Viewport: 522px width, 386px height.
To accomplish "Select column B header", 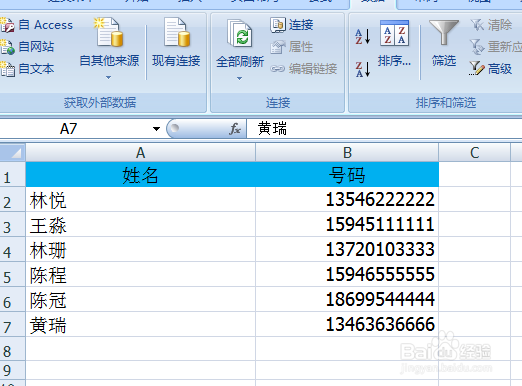I will pos(347,153).
